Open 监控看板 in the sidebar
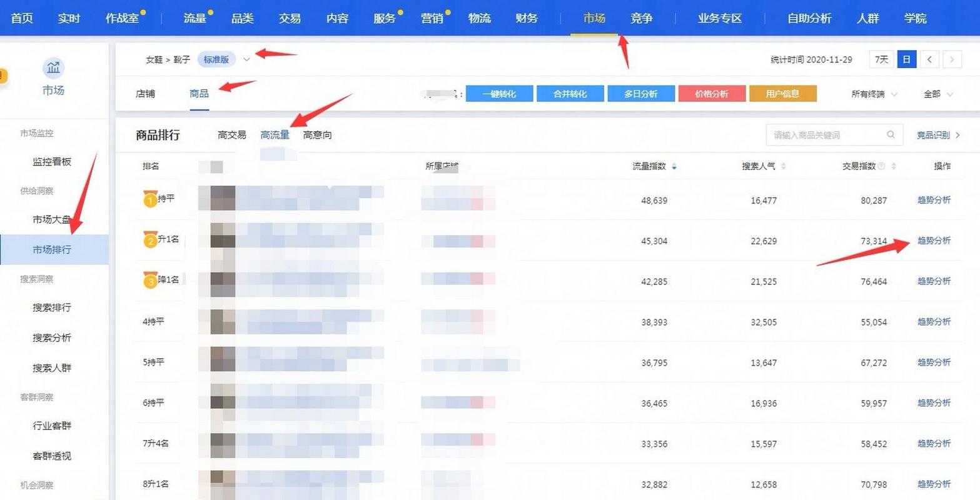The width and height of the screenshot is (980, 500). click(52, 161)
